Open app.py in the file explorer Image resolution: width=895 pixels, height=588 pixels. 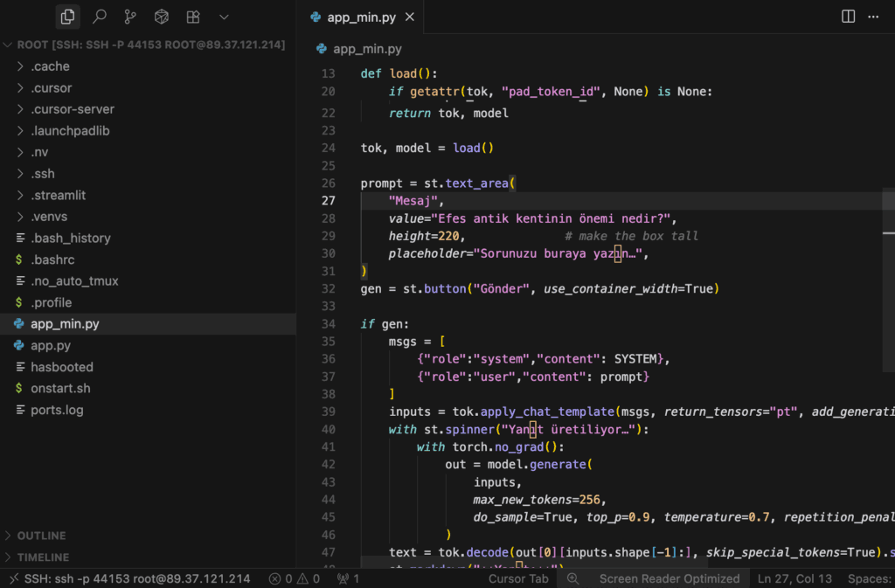51,345
